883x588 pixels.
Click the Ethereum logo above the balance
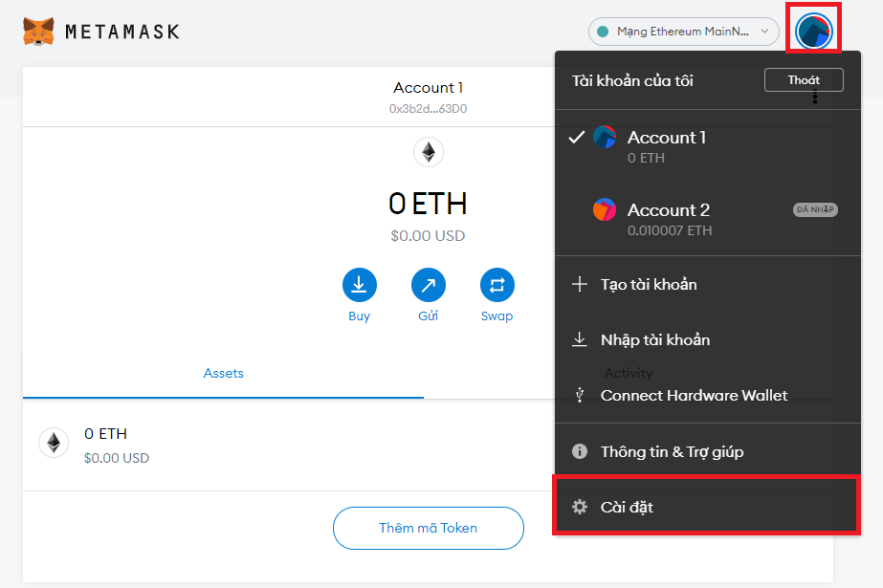click(x=429, y=152)
